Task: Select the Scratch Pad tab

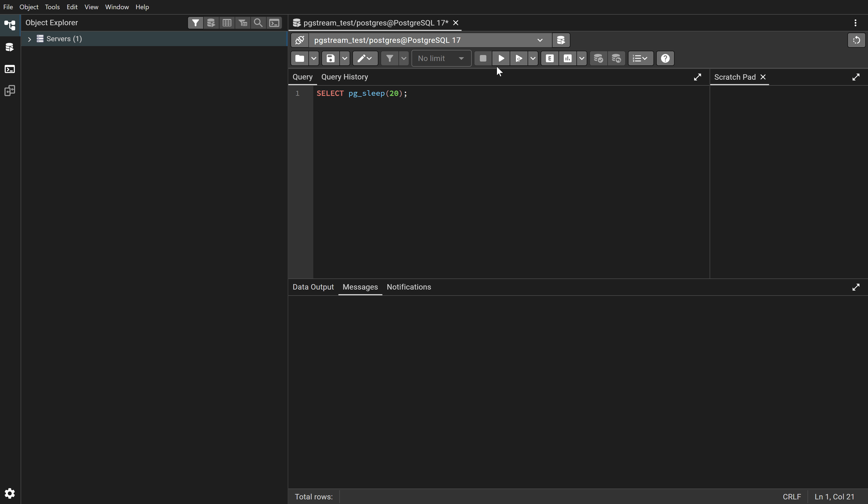Action: click(x=735, y=77)
